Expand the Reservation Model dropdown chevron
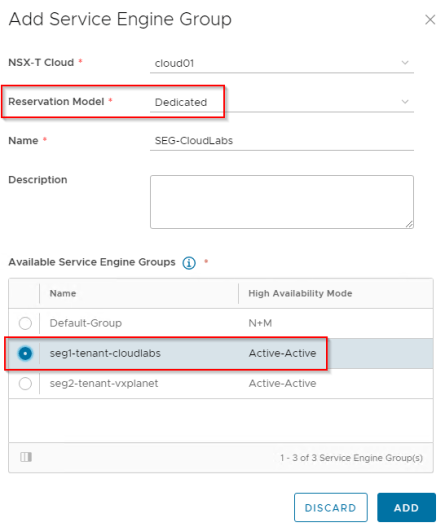This screenshot has width=445, height=527. coord(405,102)
